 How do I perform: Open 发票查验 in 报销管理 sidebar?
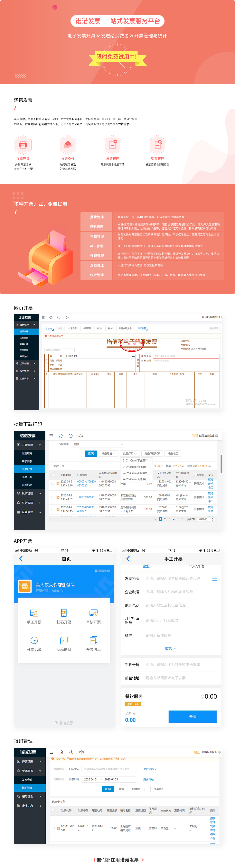tap(30, 780)
